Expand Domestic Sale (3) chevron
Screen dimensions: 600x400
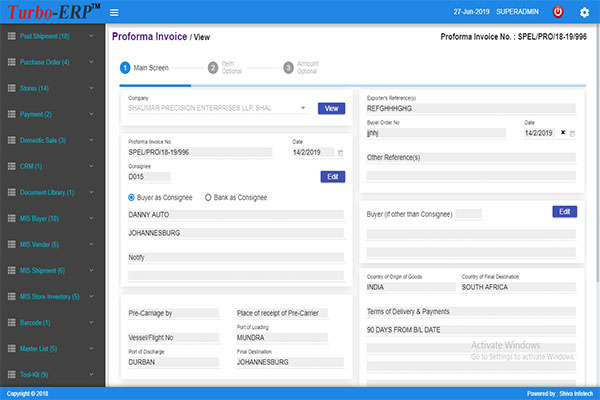pos(91,140)
